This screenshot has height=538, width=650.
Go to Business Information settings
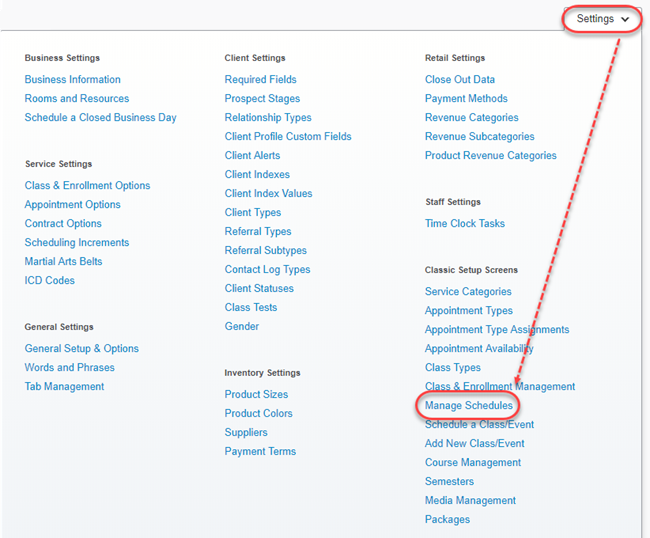pos(72,80)
